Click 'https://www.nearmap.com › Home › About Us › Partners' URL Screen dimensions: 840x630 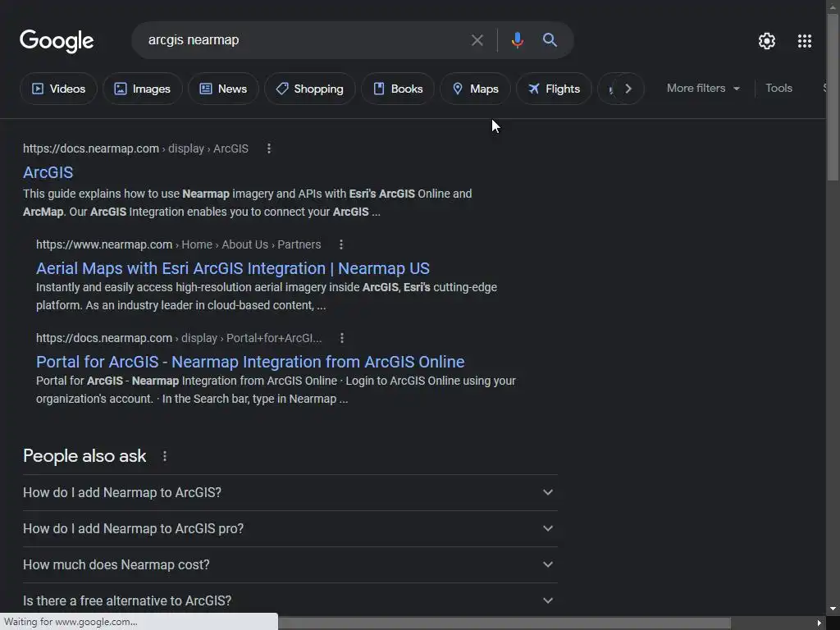click(178, 244)
